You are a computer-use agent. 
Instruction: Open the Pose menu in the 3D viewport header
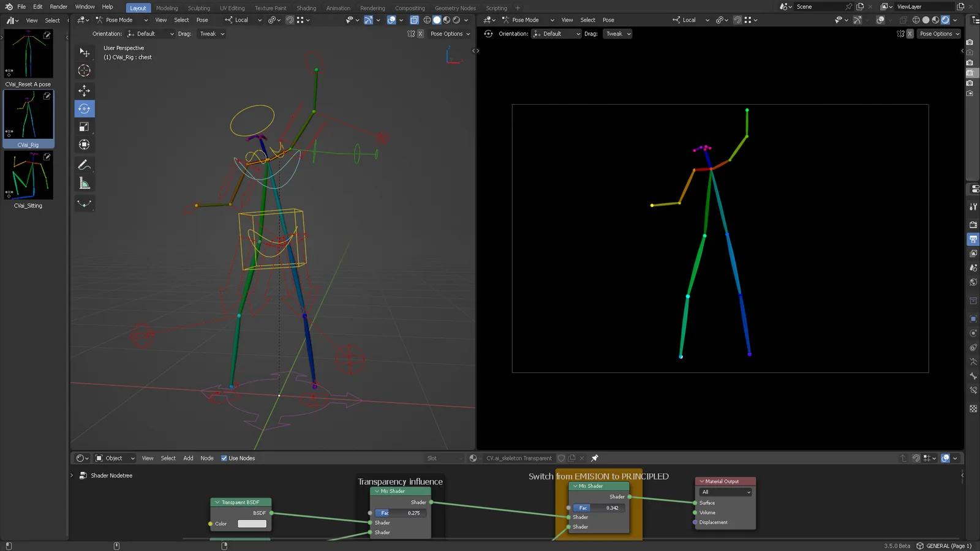pos(202,20)
